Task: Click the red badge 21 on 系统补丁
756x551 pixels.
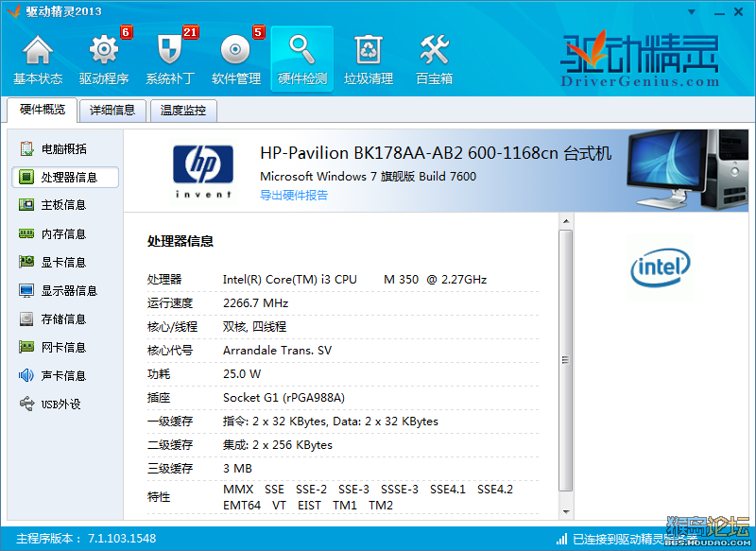Action: pyautogui.click(x=190, y=32)
